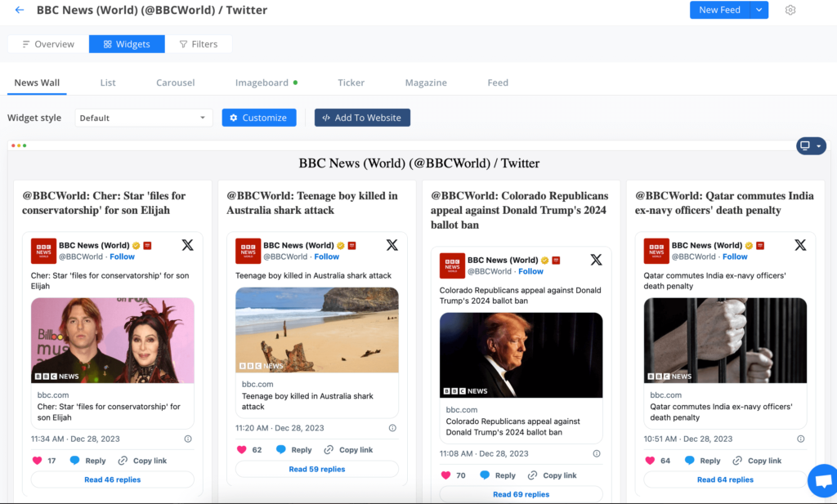Expand the New Feed dropdown arrow
This screenshot has width=837, height=504.
[757, 10]
